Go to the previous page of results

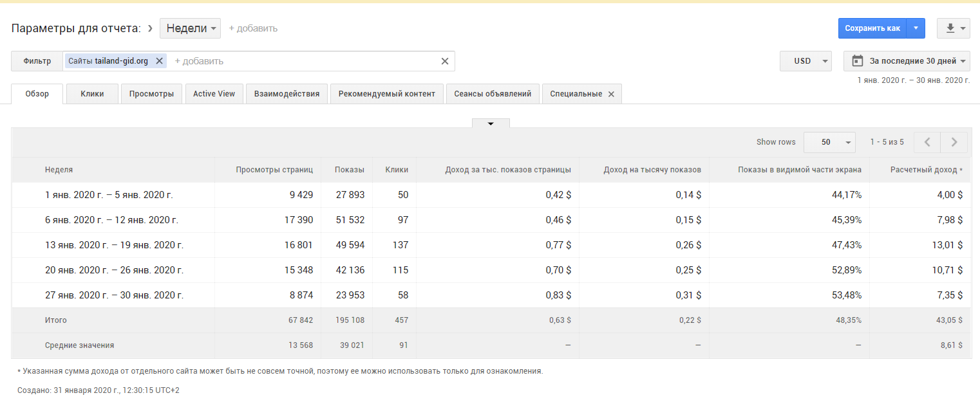(927, 142)
